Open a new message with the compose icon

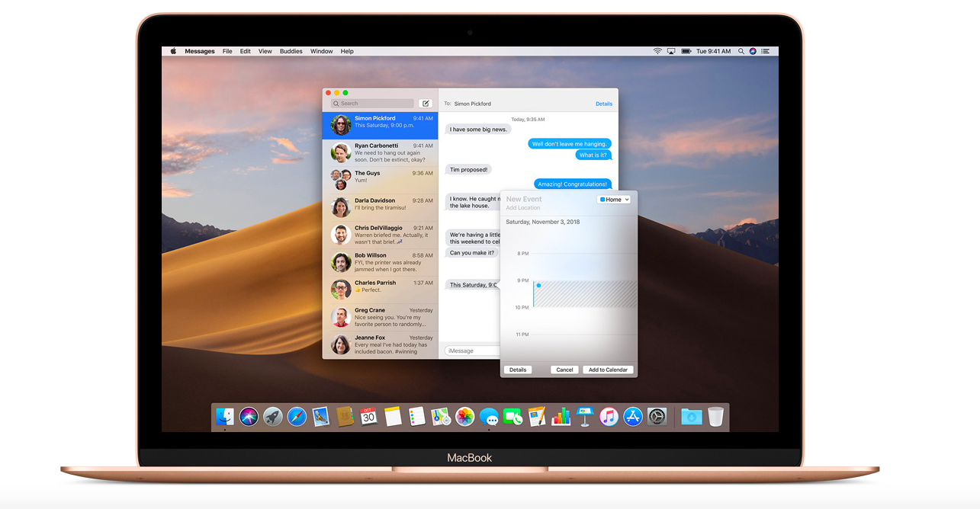[x=426, y=103]
